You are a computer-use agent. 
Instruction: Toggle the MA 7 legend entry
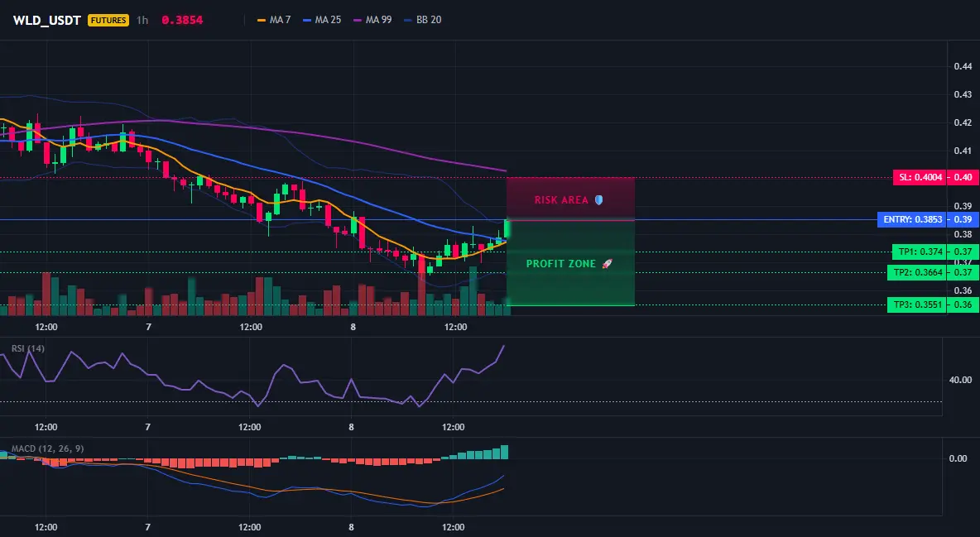pos(274,20)
